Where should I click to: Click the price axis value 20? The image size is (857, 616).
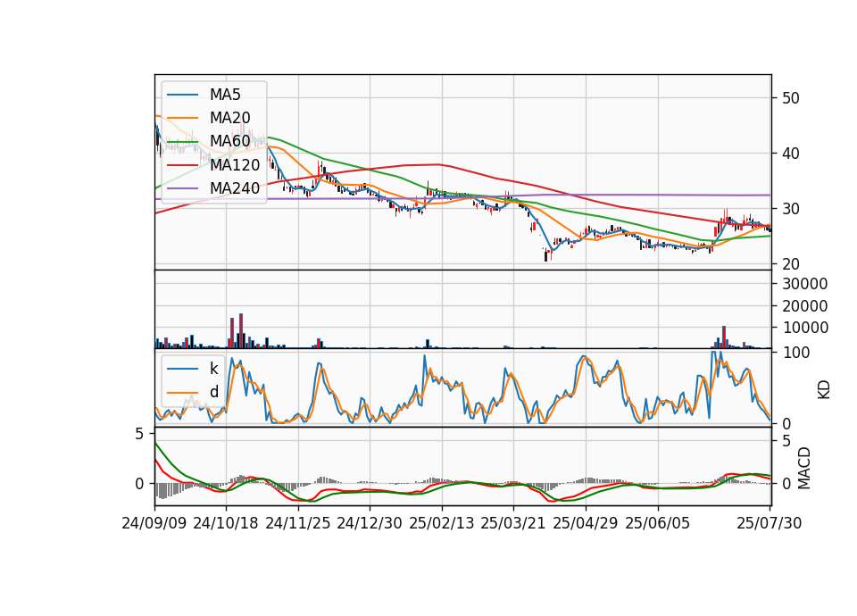[x=791, y=264]
